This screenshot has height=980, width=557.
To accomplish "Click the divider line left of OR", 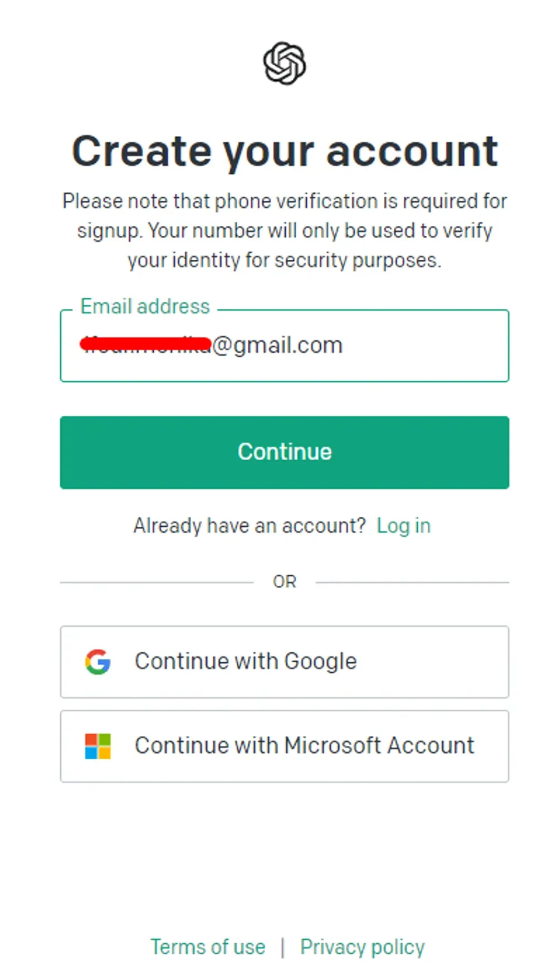I will [x=157, y=583].
